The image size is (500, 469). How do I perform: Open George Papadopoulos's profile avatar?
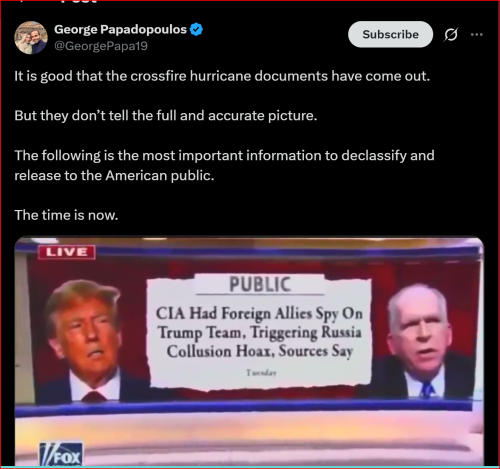pyautogui.click(x=31, y=37)
